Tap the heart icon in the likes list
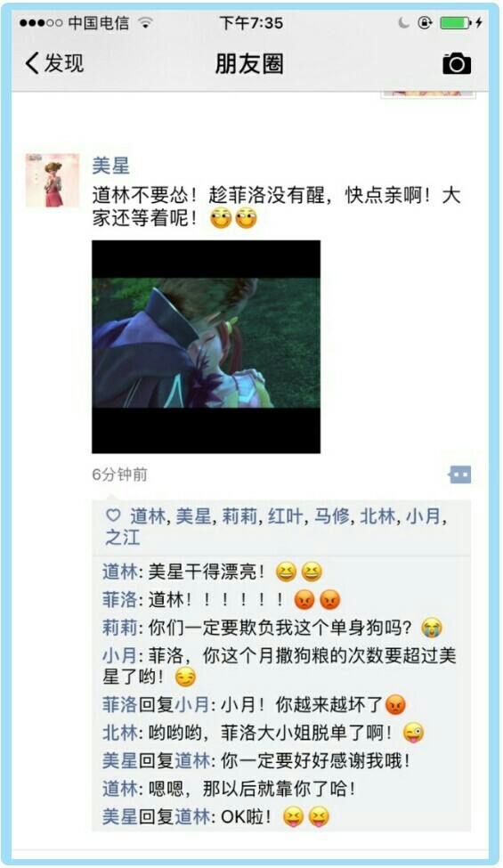 113,516
